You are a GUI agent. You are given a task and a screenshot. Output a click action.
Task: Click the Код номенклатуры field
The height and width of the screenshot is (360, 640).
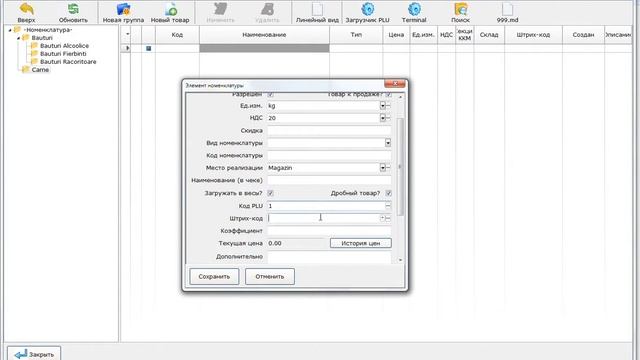click(329, 156)
